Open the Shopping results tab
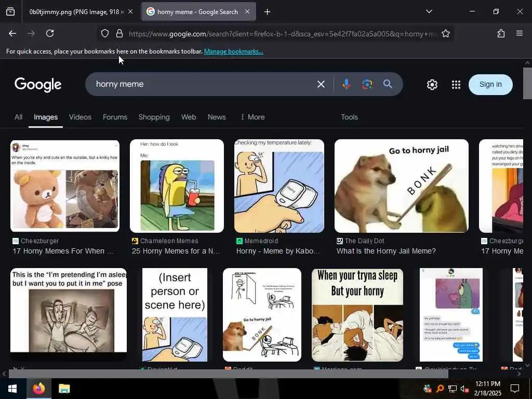532x399 pixels. 154,117
